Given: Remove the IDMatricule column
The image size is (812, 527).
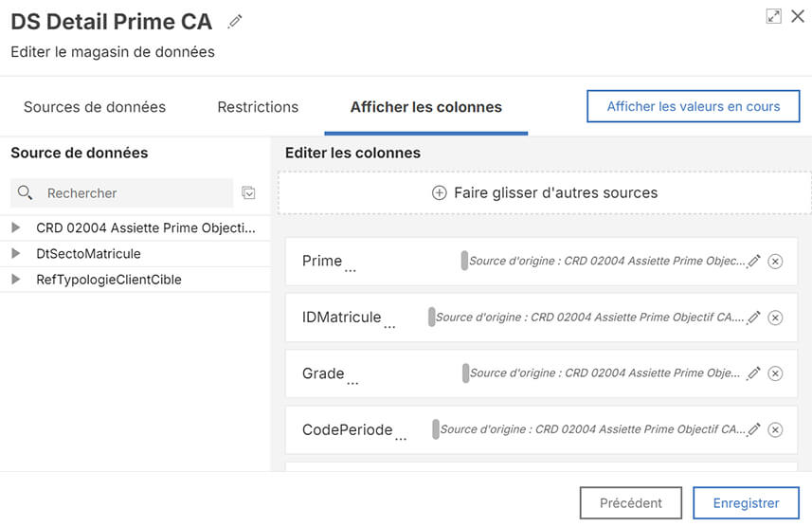Looking at the screenshot, I should tap(775, 318).
